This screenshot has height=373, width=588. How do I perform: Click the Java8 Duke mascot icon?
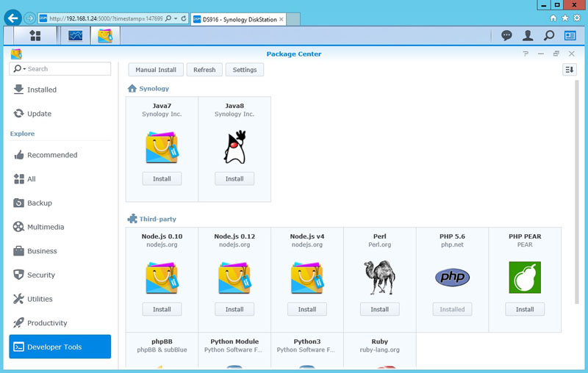pyautogui.click(x=234, y=147)
